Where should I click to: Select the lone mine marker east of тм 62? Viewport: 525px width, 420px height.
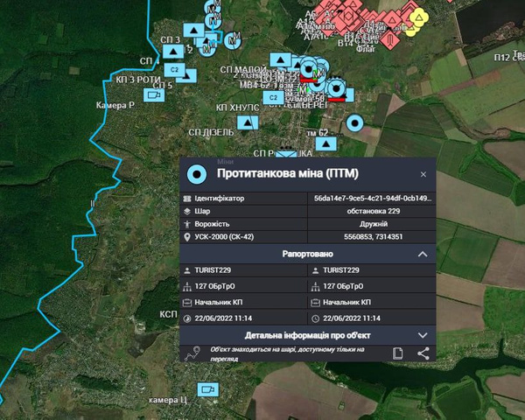354,123
